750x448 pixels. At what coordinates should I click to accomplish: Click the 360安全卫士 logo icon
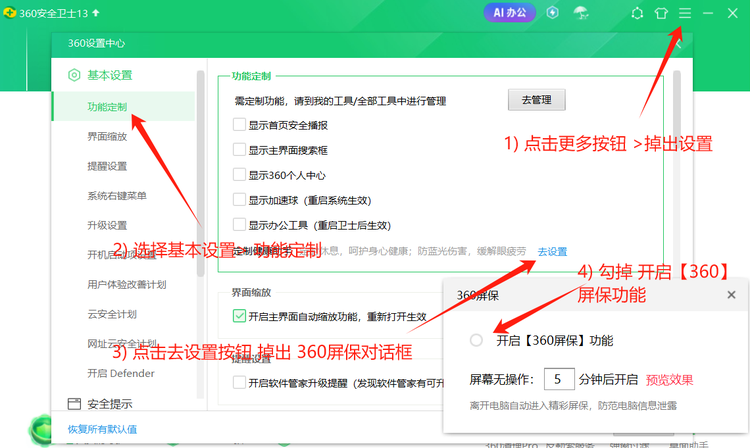pyautogui.click(x=12, y=13)
